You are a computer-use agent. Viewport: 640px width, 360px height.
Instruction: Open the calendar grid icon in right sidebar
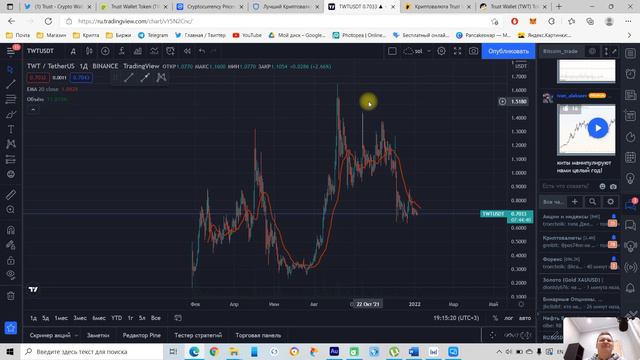[630, 158]
